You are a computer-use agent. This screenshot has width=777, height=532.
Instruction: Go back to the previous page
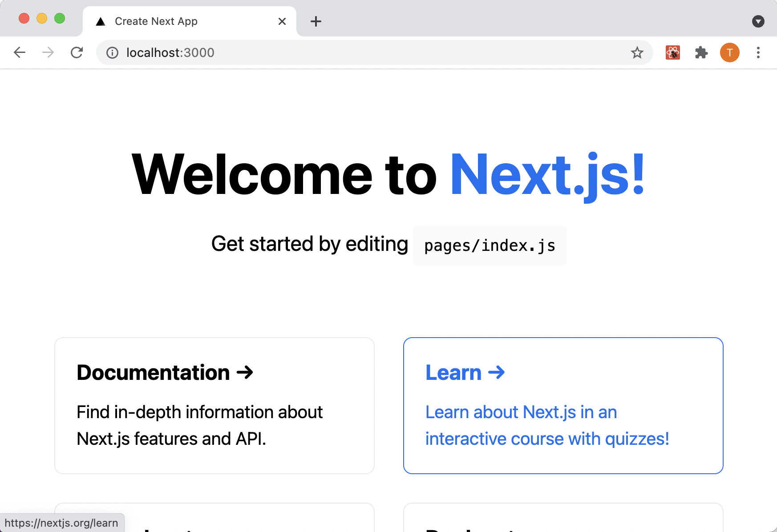point(20,52)
